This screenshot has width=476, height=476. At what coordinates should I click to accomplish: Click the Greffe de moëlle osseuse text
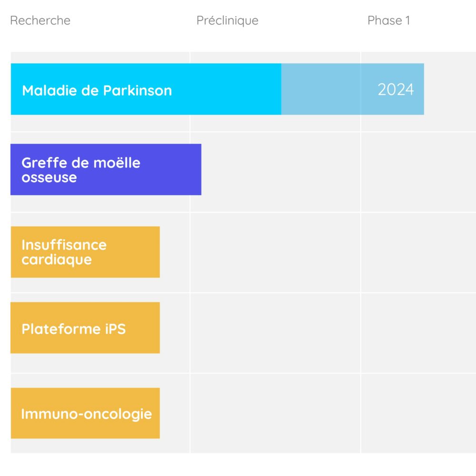point(81,170)
